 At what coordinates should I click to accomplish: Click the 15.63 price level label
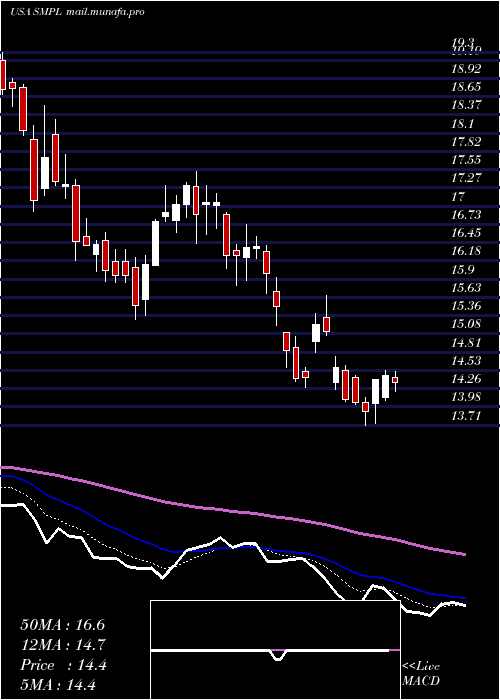[467, 287]
